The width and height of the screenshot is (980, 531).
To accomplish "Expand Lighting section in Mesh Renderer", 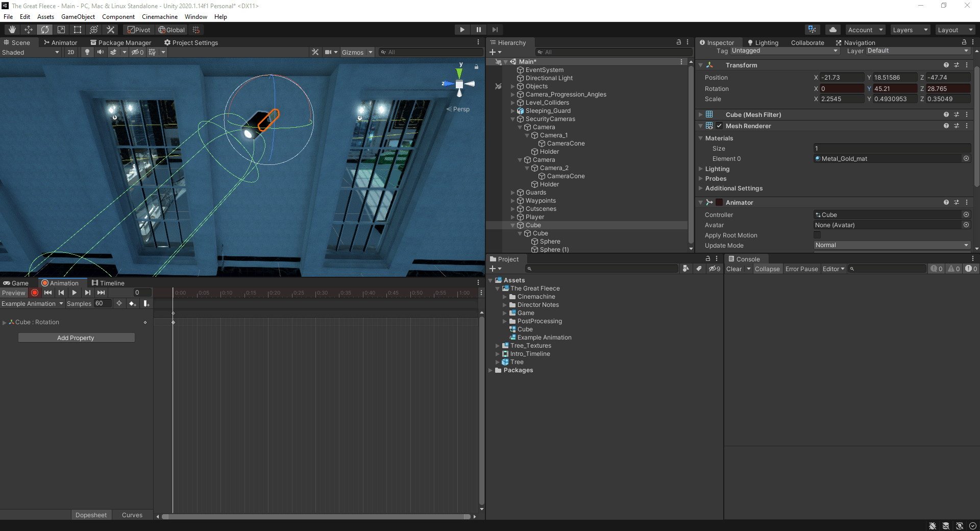I will [x=701, y=168].
